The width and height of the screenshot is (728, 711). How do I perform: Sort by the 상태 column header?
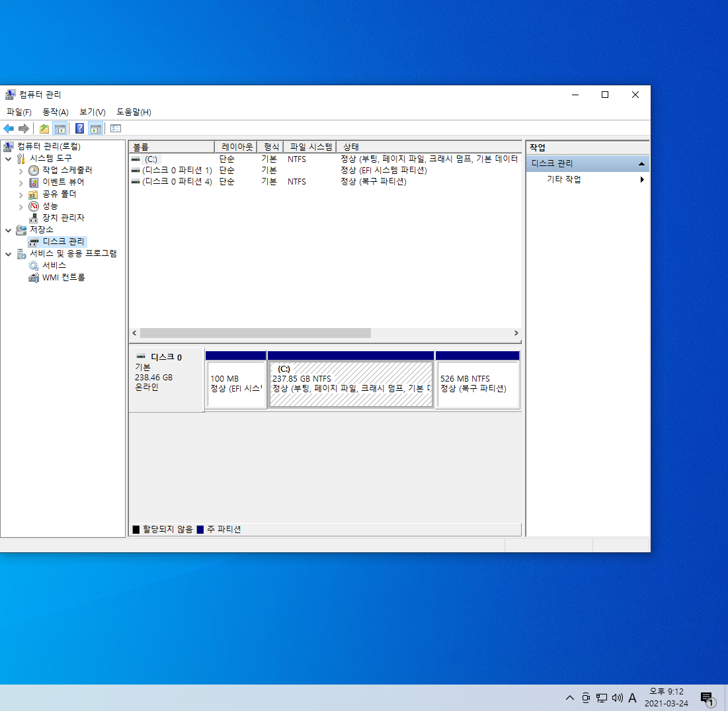tap(429, 147)
